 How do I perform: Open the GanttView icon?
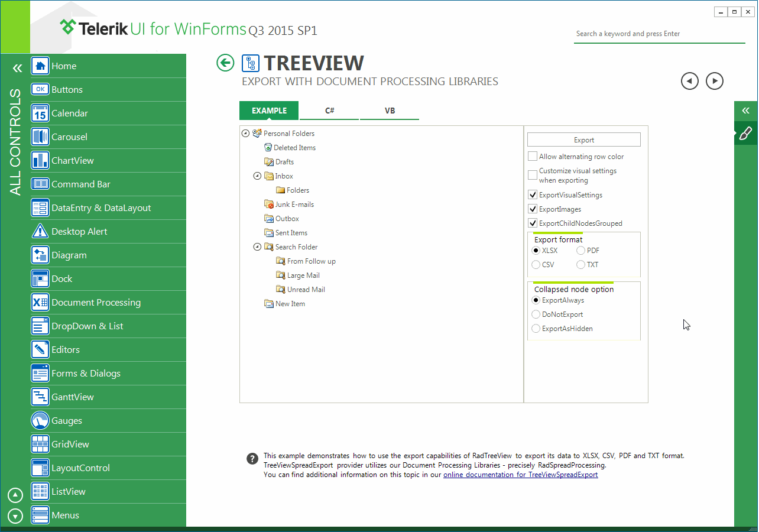tap(40, 397)
